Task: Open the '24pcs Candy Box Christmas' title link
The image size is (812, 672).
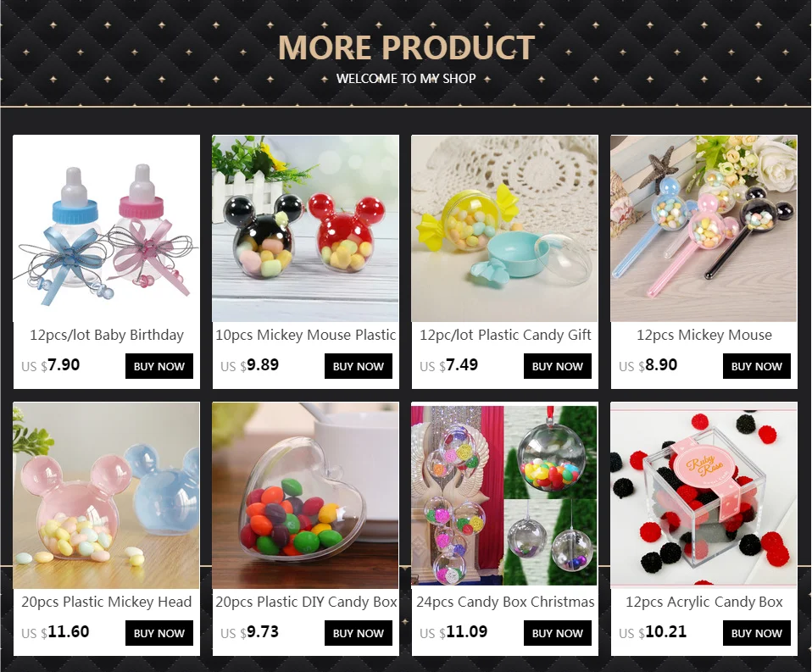Action: pos(505,602)
